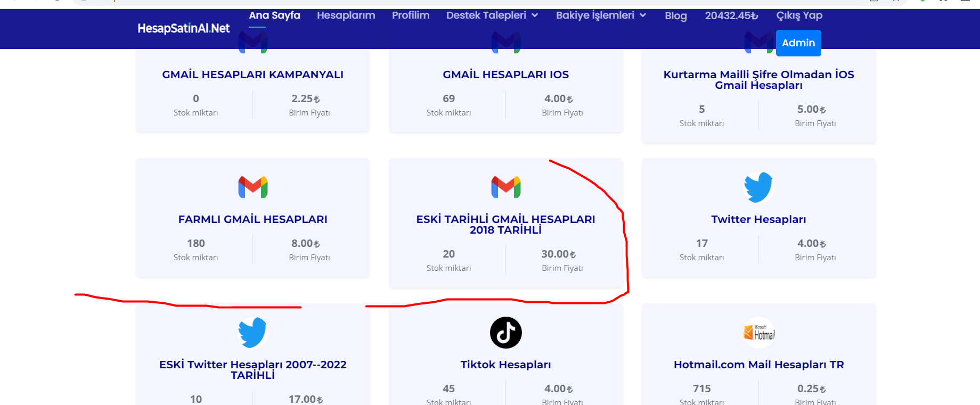Open Twitter Hesapları title
Image resolution: width=980 pixels, height=405 pixels.
click(x=759, y=219)
